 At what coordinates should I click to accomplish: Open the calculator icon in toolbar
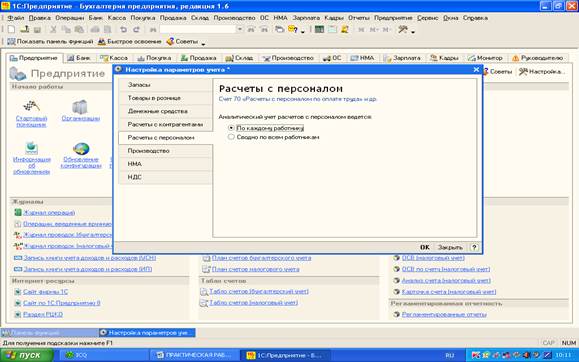(x=319, y=30)
